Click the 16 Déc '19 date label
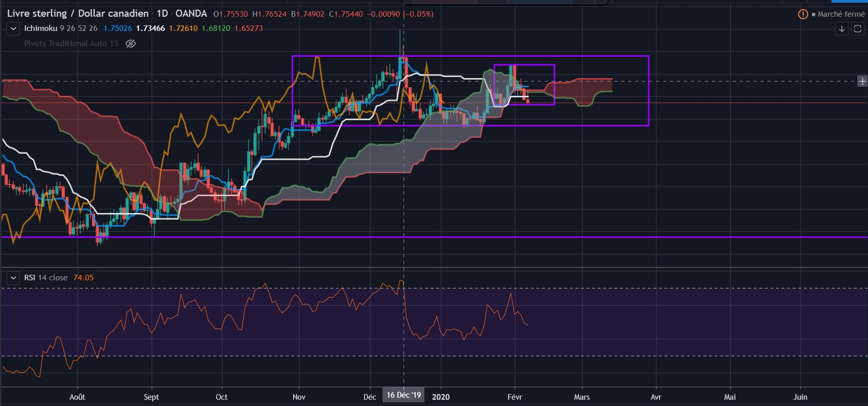The width and height of the screenshot is (868, 406). coord(404,395)
